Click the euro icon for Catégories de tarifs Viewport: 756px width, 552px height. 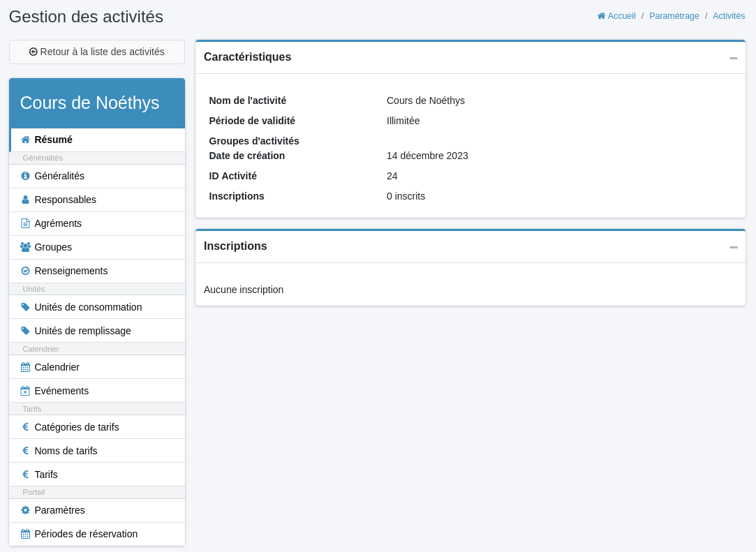click(x=25, y=427)
